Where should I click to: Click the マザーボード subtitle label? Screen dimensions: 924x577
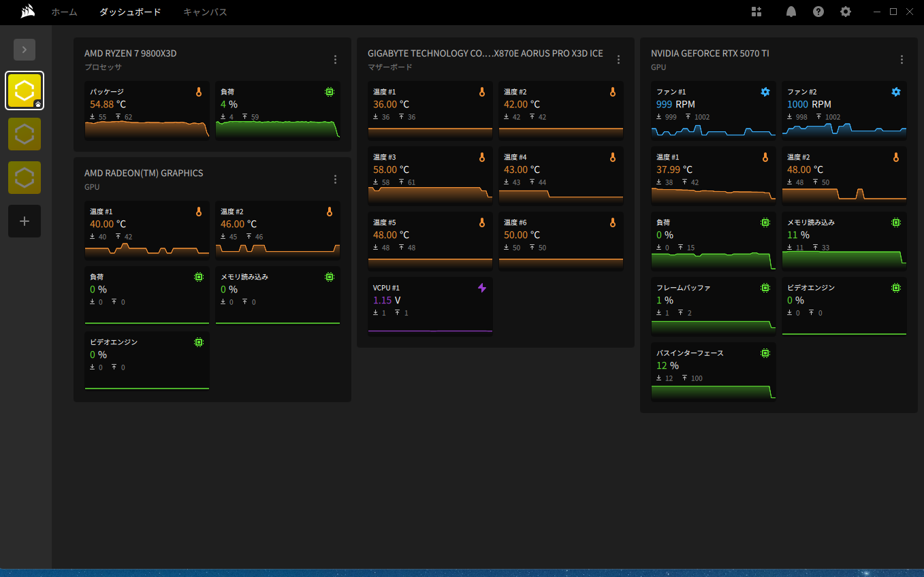[390, 67]
